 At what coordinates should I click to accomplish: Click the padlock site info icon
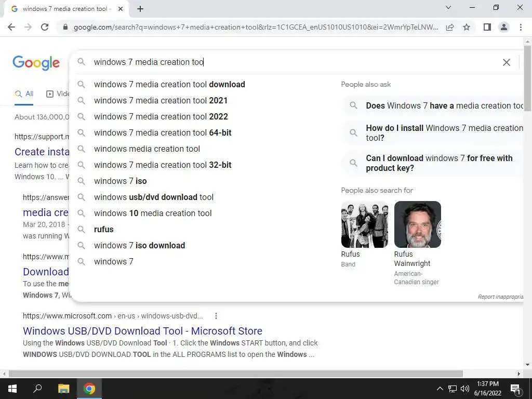pyautogui.click(x=66, y=27)
